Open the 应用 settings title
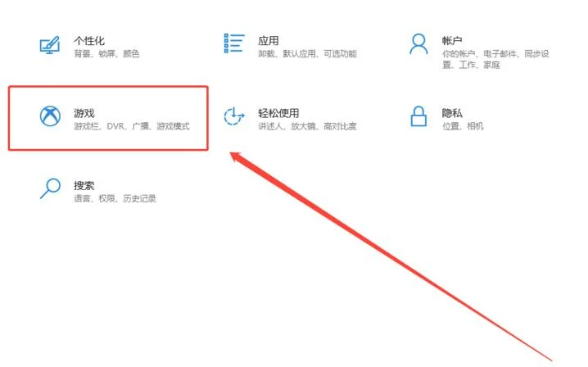Viewport: 588px width, 367px height. pyautogui.click(x=268, y=40)
